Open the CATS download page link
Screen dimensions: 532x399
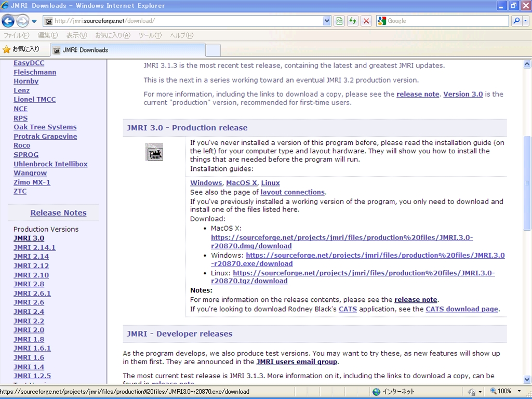click(462, 309)
